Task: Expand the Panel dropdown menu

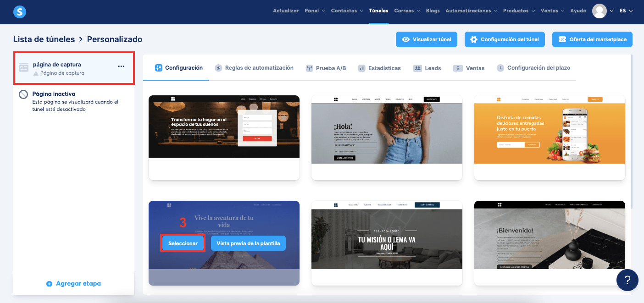Action: 315,11
